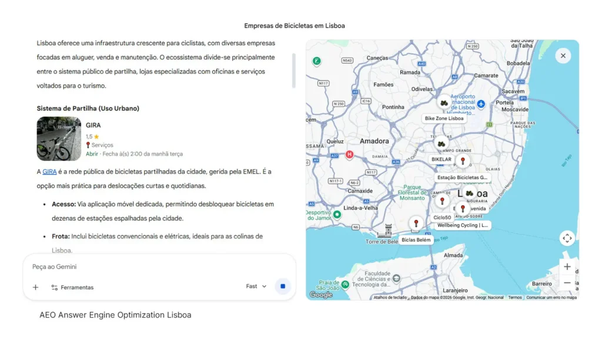Click the BIKELAR map label

[x=442, y=159]
